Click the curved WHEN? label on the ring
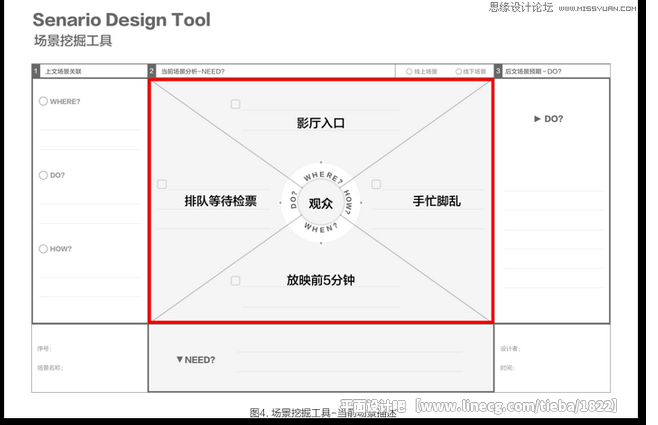 pos(321,228)
